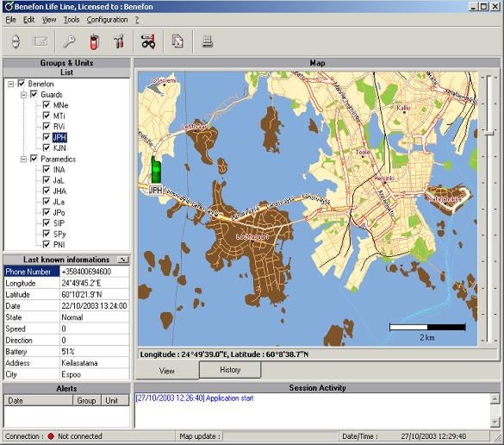
Task: Select the Paramedics group label
Action: point(59,159)
